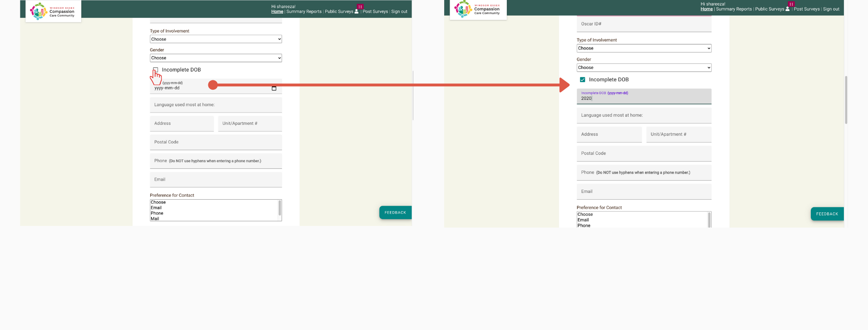Click the FEEDBACK button in left screenshot
Image resolution: width=868 pixels, height=330 pixels.
coord(395,212)
